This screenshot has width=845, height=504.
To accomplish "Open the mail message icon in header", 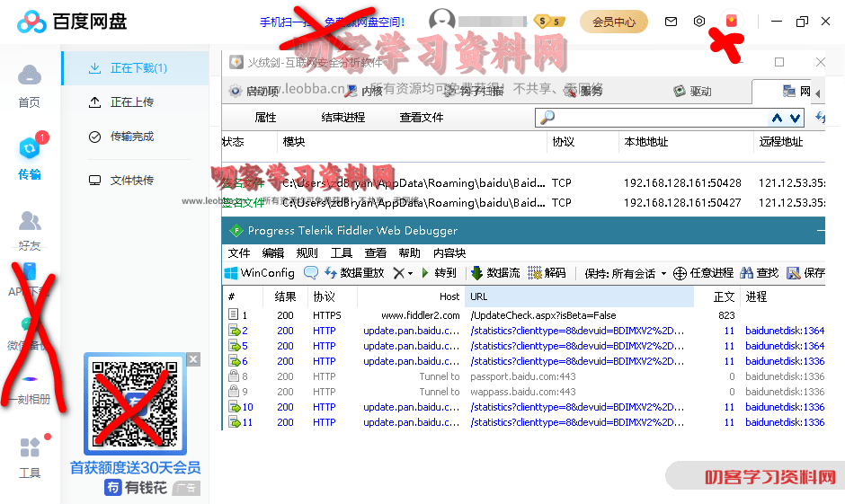I will pyautogui.click(x=671, y=22).
